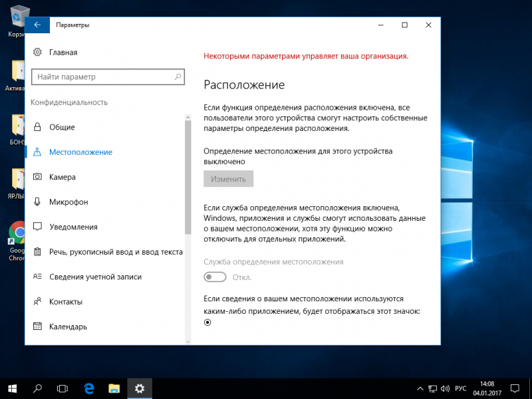Click the camera icon beside Камера
The image size is (532, 399).
(x=37, y=177)
